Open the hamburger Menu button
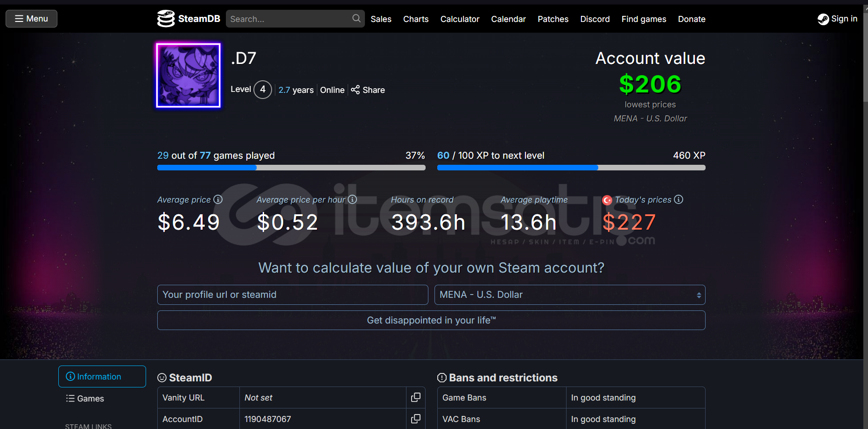The height and width of the screenshot is (429, 868). [31, 19]
